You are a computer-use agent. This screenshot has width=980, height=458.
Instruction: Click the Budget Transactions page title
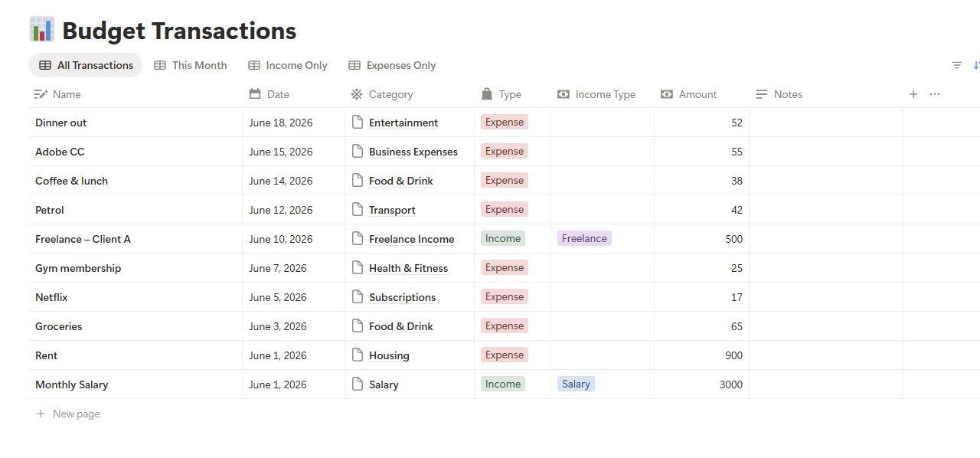click(x=179, y=31)
